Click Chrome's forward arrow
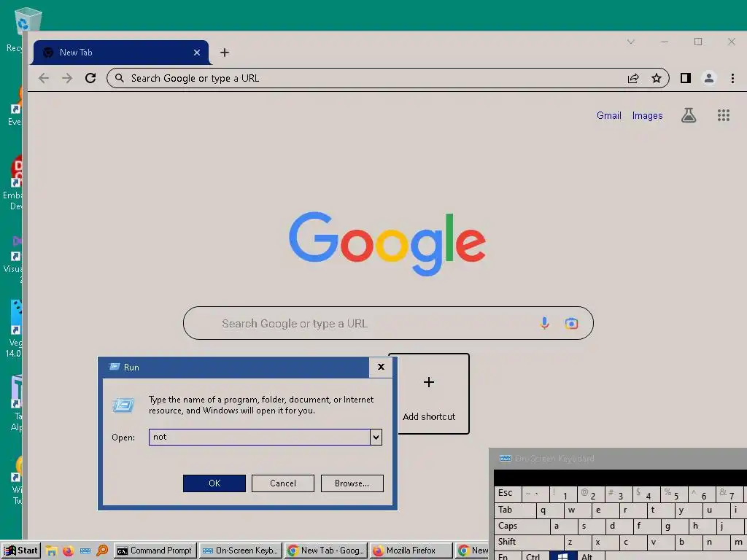This screenshot has height=560, width=747. [67, 78]
